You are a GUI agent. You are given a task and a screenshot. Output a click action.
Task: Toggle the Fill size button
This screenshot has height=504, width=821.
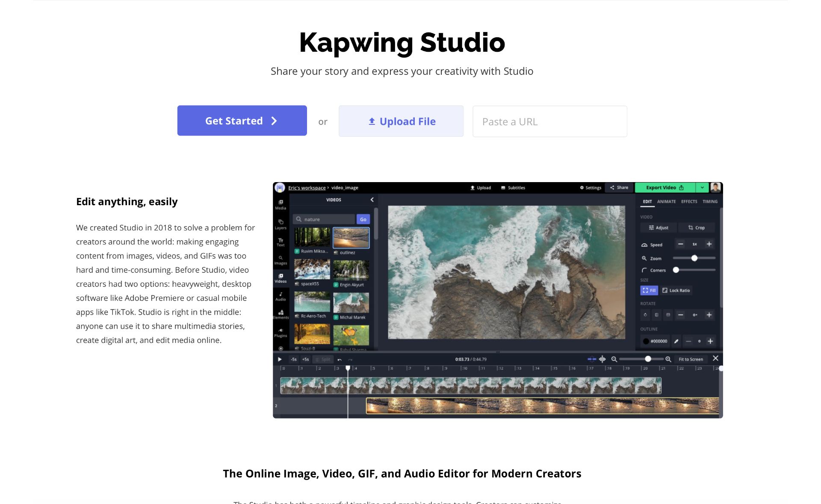[649, 290]
